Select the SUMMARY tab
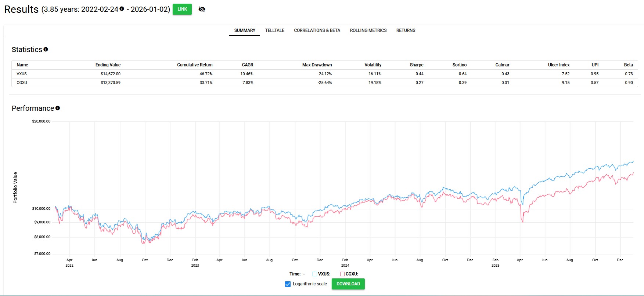The width and height of the screenshot is (644, 296). [245, 30]
